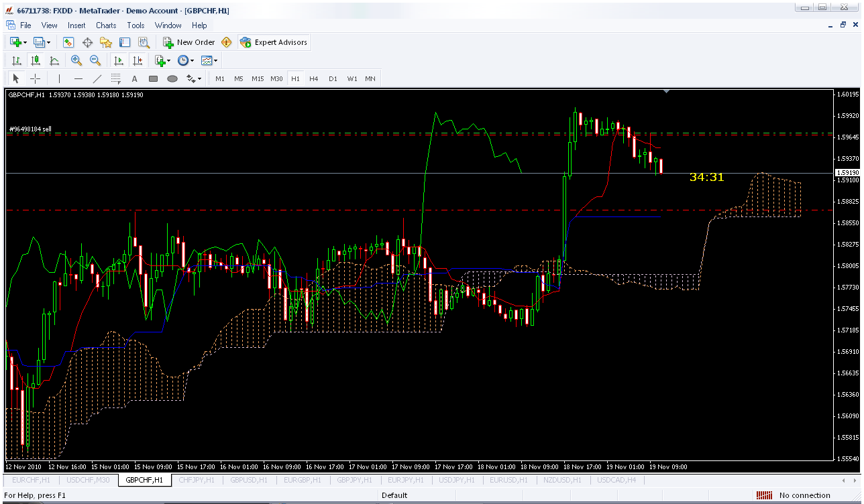Select the rectangular Text Label tool
This screenshot has width=864, height=504.
153,78
